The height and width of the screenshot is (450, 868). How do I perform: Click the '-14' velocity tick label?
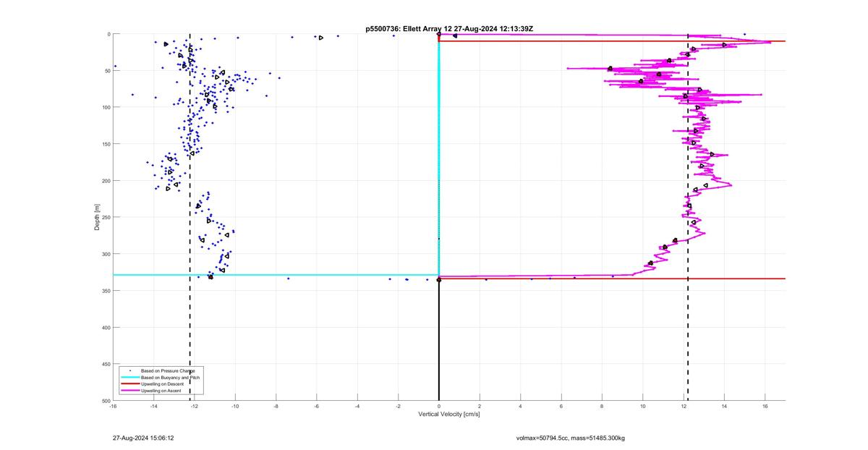tap(153, 407)
